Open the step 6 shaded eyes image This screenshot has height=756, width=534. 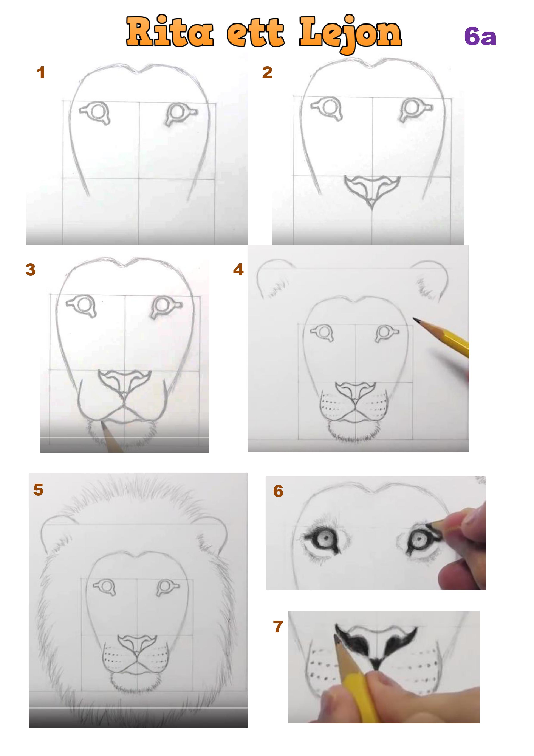click(x=376, y=533)
